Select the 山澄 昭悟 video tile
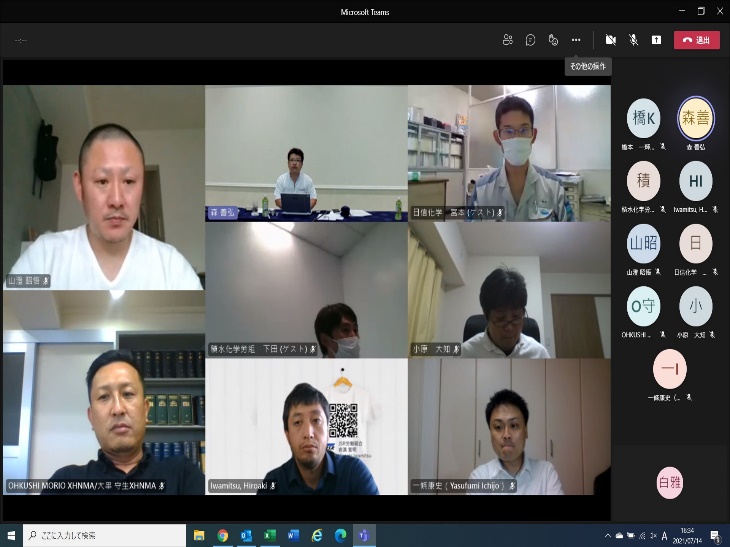 coord(103,188)
